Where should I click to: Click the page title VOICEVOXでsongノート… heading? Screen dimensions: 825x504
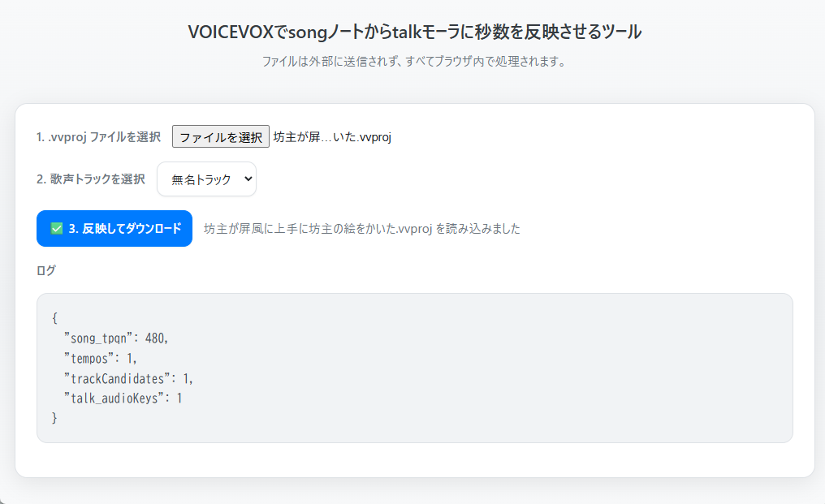pos(415,32)
